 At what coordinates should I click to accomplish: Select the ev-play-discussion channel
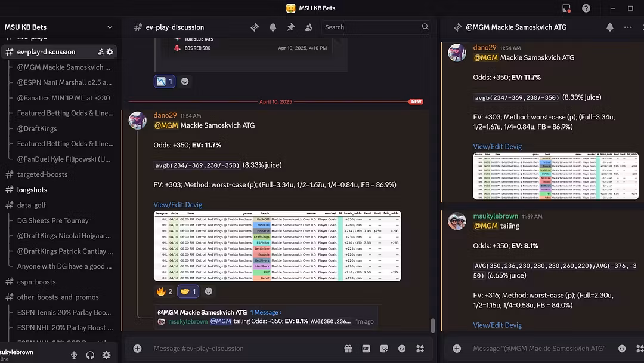(46, 52)
